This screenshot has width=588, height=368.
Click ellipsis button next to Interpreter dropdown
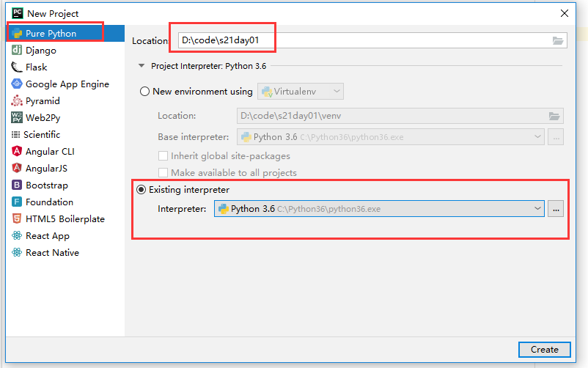pos(556,209)
